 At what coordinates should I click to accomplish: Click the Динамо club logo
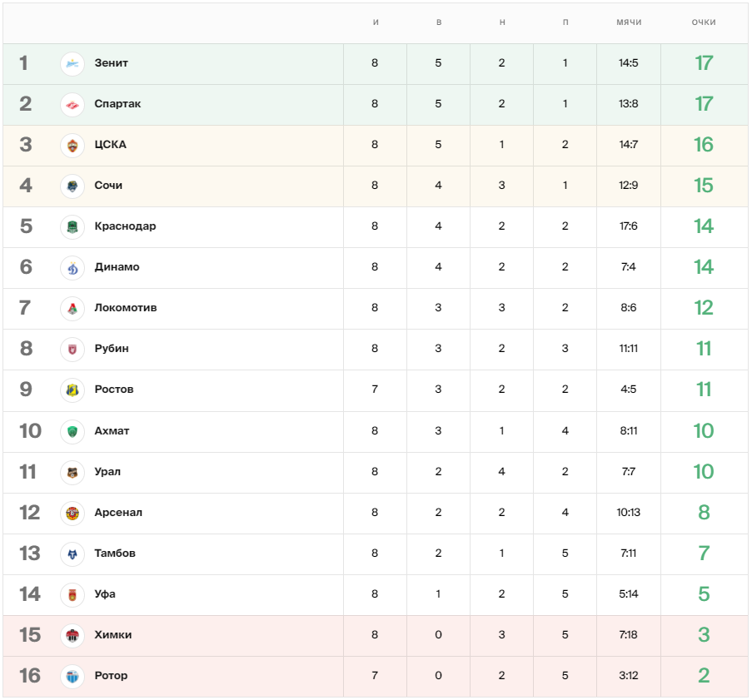click(72, 267)
